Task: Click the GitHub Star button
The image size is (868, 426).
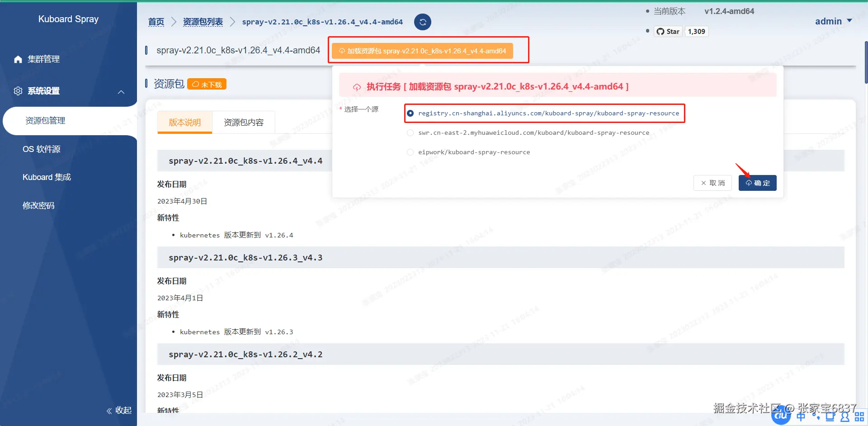Action: tap(668, 31)
